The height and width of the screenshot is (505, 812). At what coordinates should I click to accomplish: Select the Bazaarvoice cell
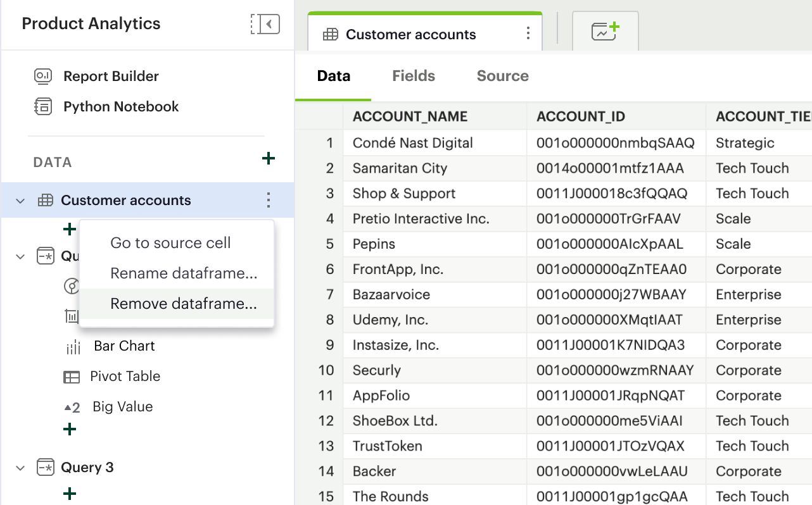click(435, 295)
